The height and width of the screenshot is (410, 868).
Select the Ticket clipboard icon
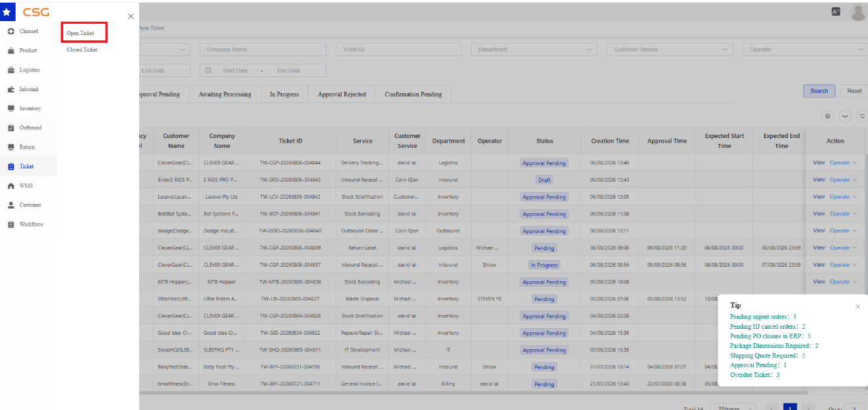click(x=11, y=166)
